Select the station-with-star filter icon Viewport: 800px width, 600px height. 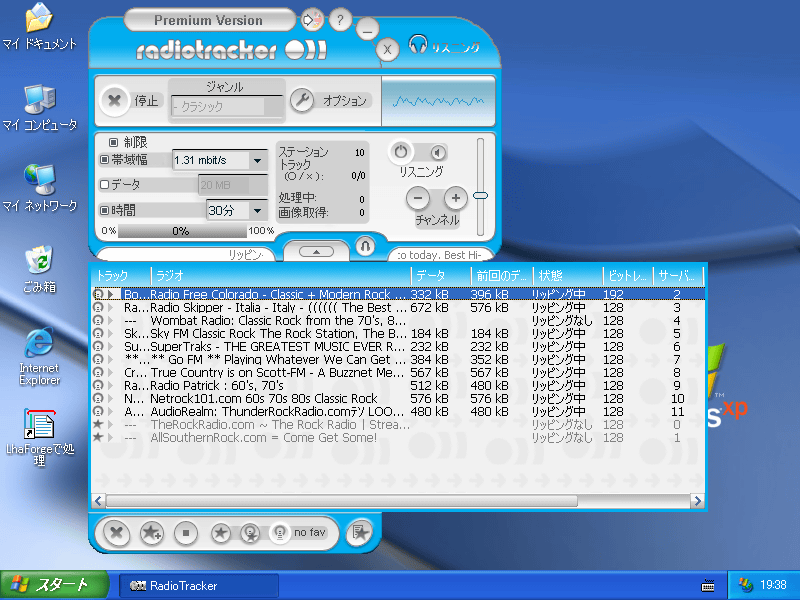(x=250, y=533)
